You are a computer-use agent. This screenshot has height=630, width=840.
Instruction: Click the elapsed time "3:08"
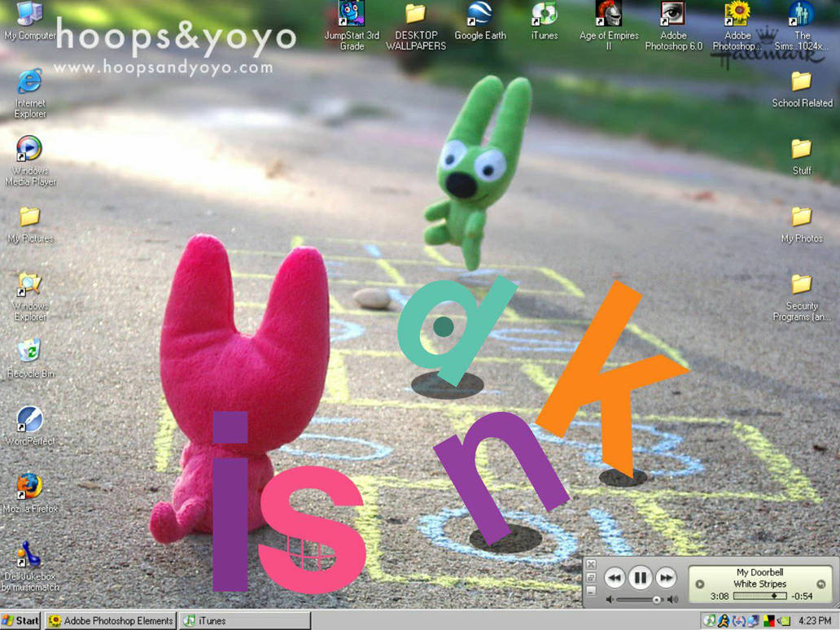point(720,597)
